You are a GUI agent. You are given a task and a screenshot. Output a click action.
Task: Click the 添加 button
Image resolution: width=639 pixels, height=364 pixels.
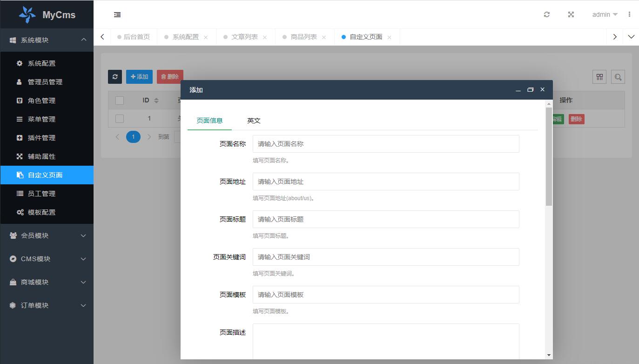coord(139,77)
